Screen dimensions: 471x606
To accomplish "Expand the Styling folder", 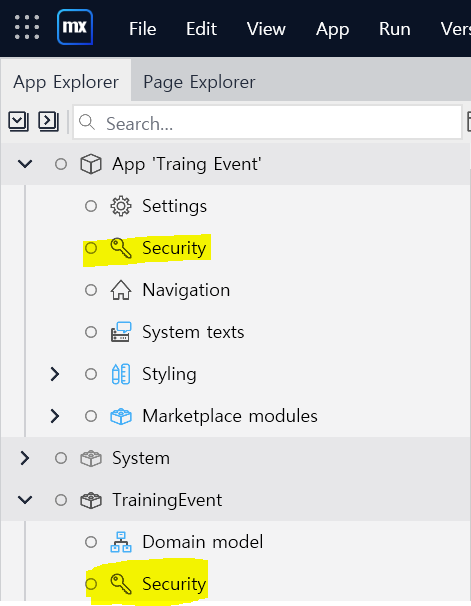I will [55, 374].
